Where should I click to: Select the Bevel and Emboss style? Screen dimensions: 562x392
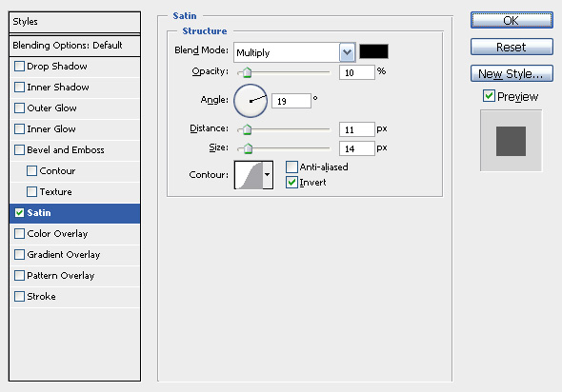point(66,150)
